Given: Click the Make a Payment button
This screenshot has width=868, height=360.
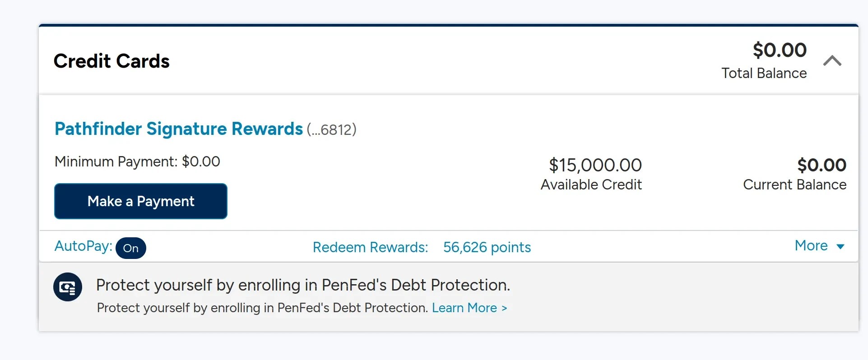Looking at the screenshot, I should coord(141,201).
